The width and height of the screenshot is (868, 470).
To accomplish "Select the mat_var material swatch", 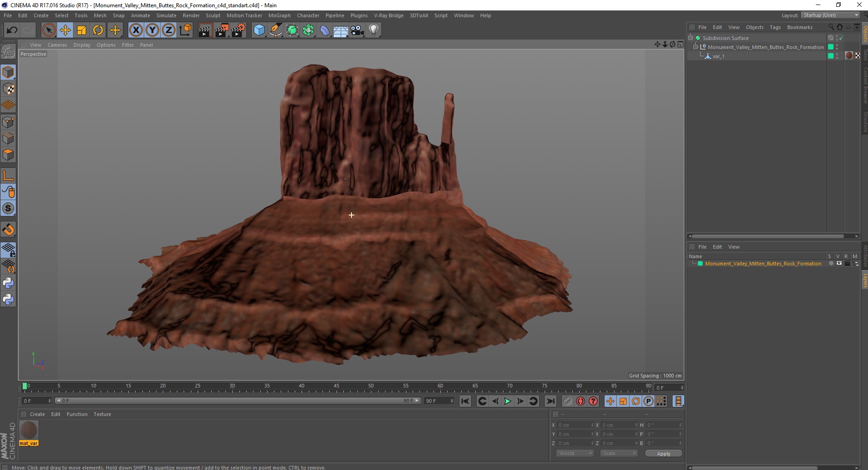I will tap(29, 430).
